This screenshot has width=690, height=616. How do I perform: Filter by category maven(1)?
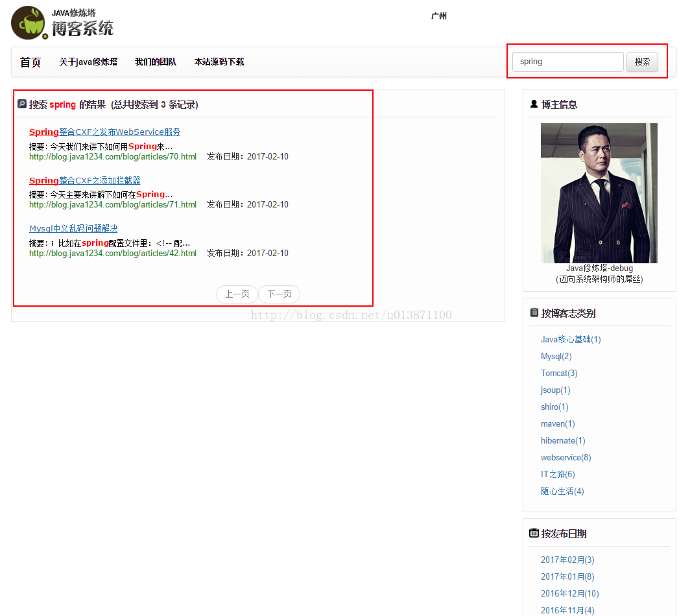(x=558, y=423)
